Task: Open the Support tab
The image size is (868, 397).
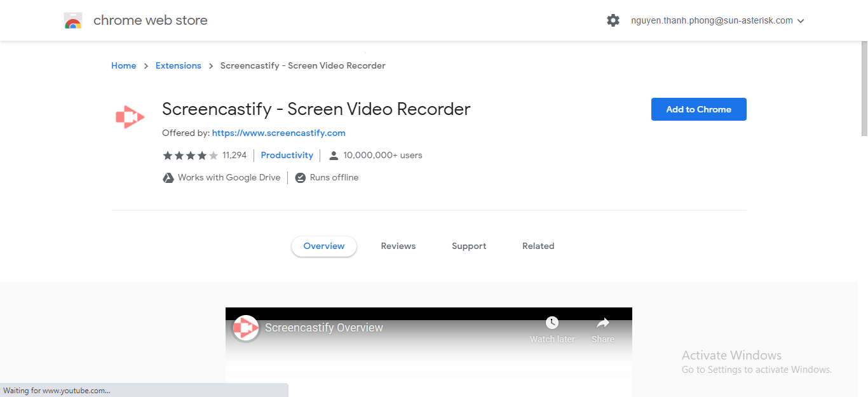Action: [x=469, y=246]
